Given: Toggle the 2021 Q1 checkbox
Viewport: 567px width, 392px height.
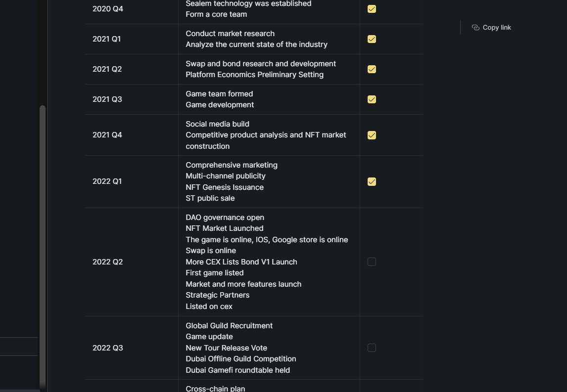Looking at the screenshot, I should point(372,39).
